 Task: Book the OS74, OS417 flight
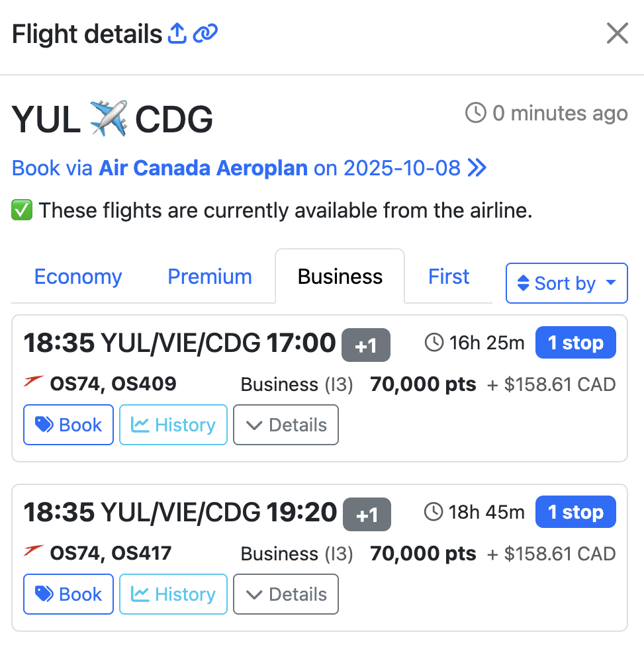click(69, 594)
